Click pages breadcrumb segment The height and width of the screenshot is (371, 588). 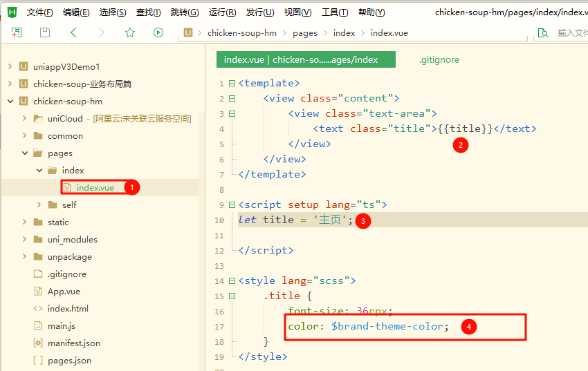(x=305, y=33)
